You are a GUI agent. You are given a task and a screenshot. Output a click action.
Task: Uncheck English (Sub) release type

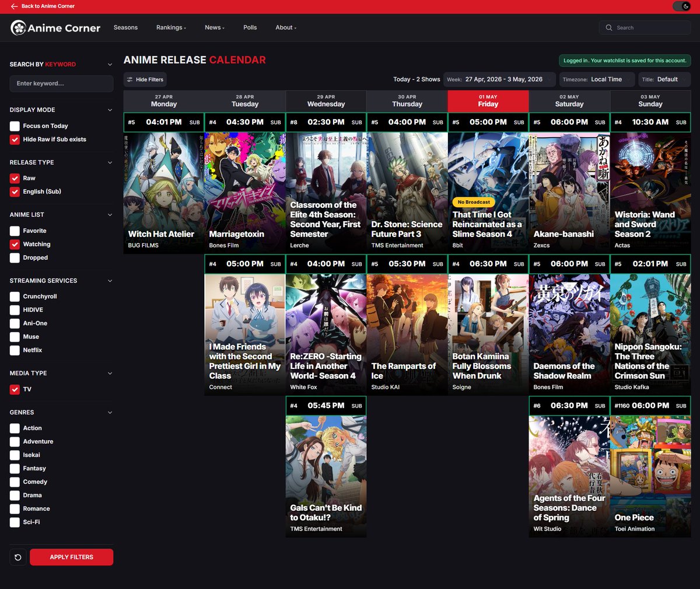(x=15, y=191)
